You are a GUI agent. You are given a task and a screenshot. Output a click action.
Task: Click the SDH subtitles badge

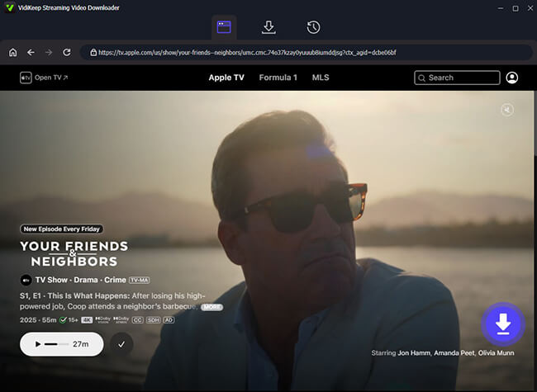pos(153,320)
